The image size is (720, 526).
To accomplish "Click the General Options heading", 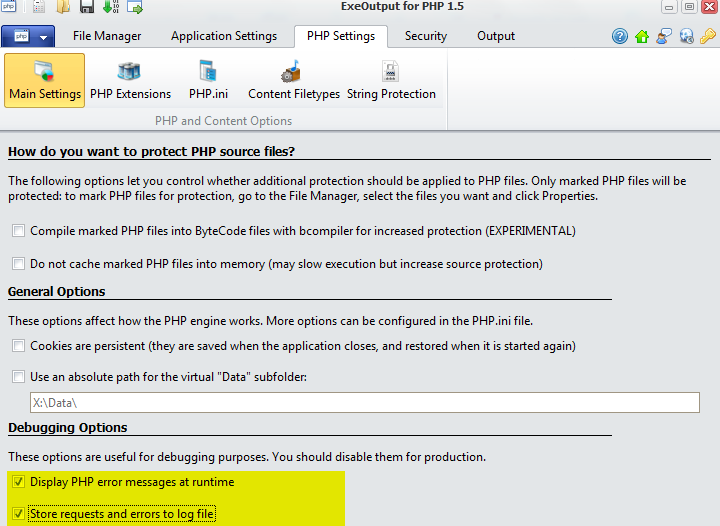I will 56,291.
